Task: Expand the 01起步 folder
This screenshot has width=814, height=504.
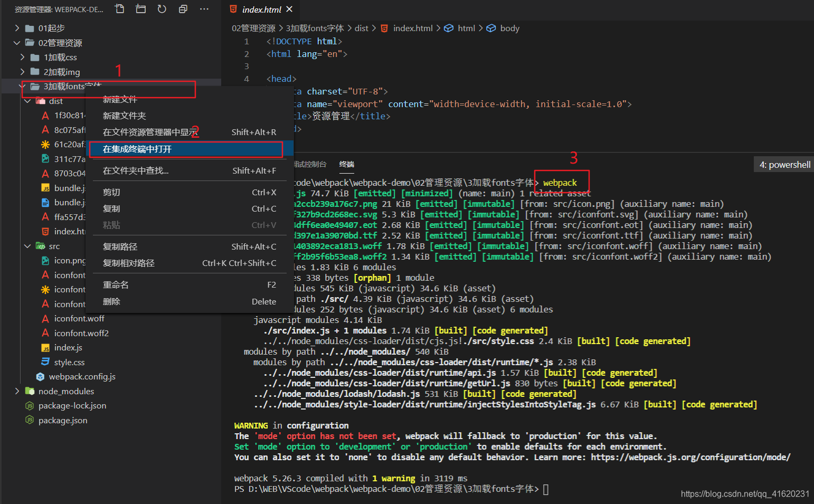Action: click(x=17, y=28)
